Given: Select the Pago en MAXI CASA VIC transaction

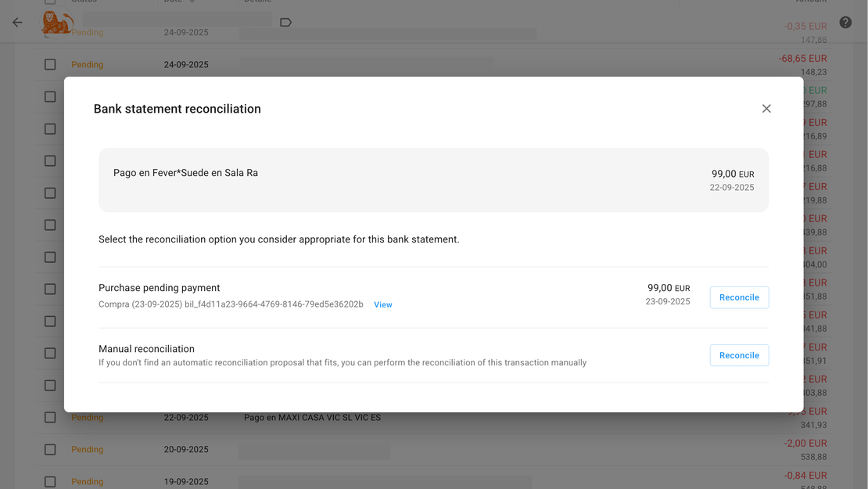Looking at the screenshot, I should (312, 418).
